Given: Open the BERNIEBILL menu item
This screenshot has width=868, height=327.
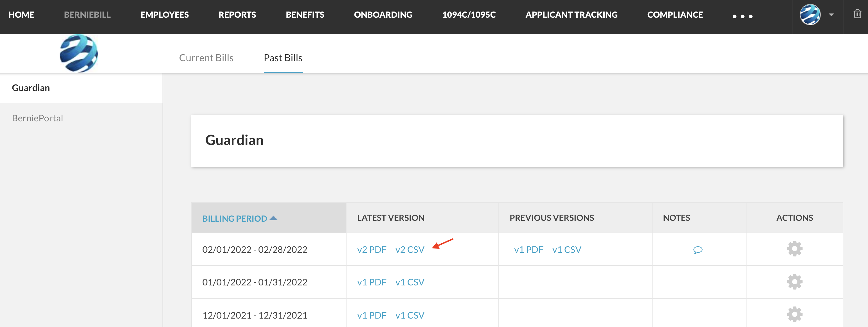Looking at the screenshot, I should click(87, 15).
